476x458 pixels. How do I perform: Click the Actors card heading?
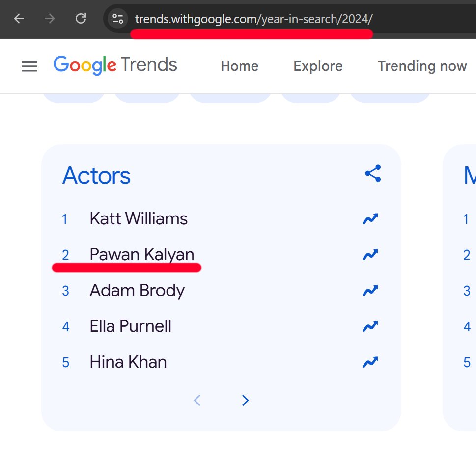pos(96,176)
